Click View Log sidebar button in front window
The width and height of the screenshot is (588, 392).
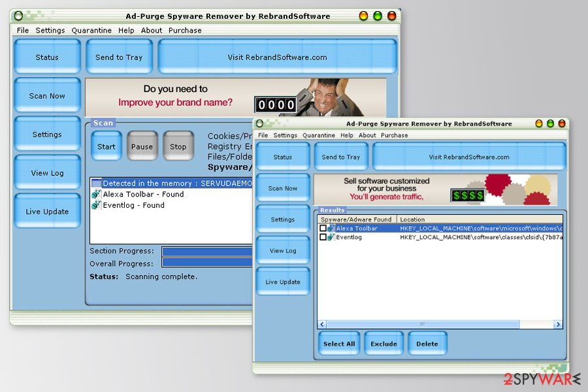point(283,250)
